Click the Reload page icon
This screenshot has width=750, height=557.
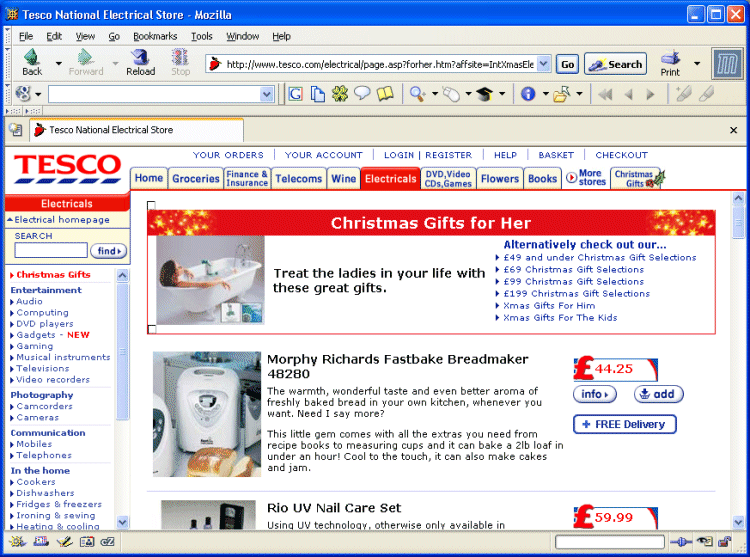pyautogui.click(x=140, y=57)
